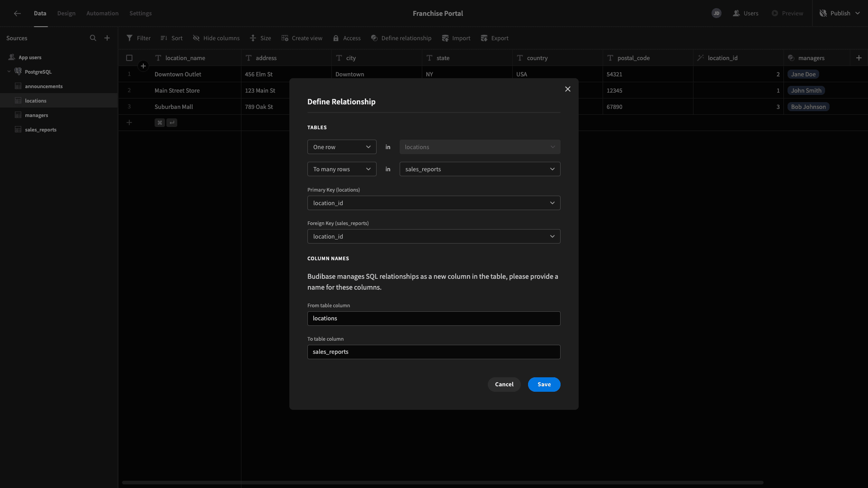Add a new column with the plus icon

pos(859,58)
